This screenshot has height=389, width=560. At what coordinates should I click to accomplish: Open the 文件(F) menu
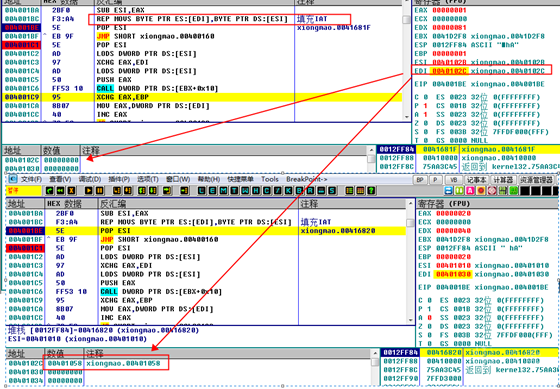coord(31,179)
